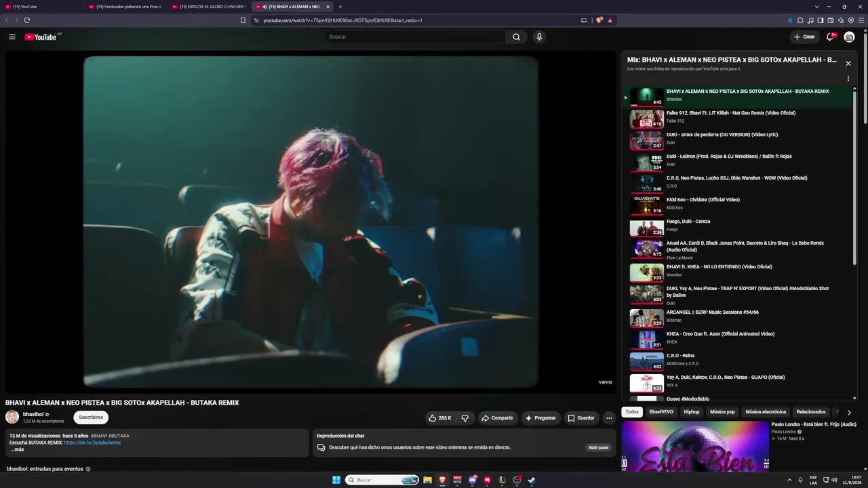Open Brave Wallet icon
This screenshot has height=488, width=868.
tap(831, 20)
